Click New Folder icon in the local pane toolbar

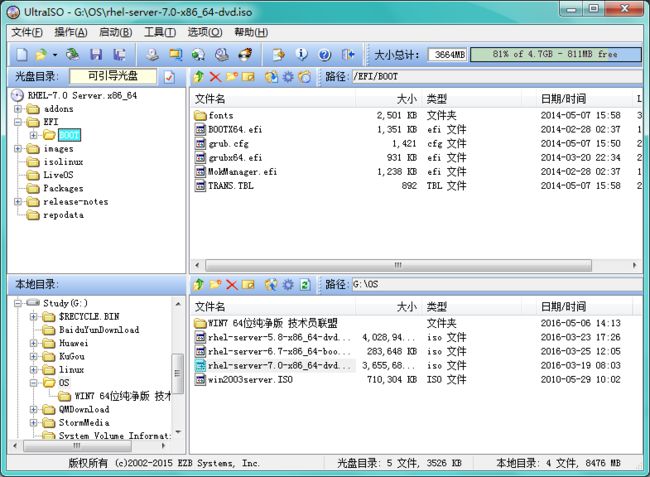[215, 284]
